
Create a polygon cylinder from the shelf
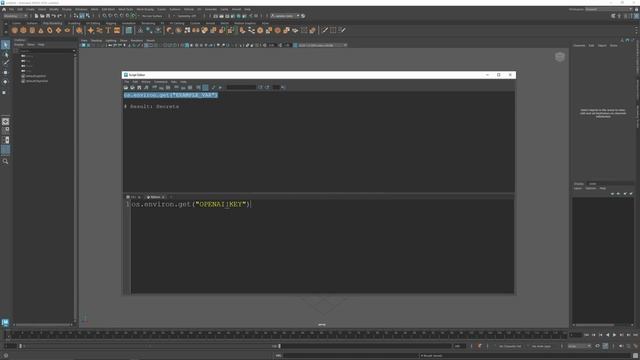(32, 30)
